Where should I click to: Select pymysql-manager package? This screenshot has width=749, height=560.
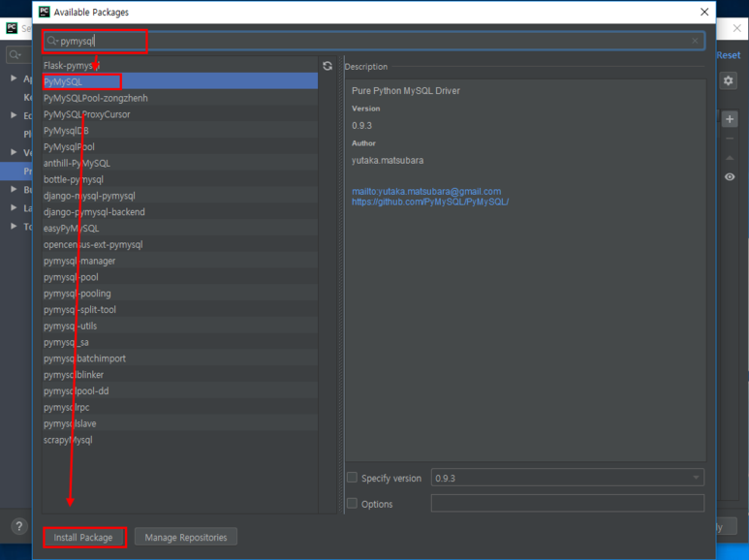pyautogui.click(x=180, y=261)
